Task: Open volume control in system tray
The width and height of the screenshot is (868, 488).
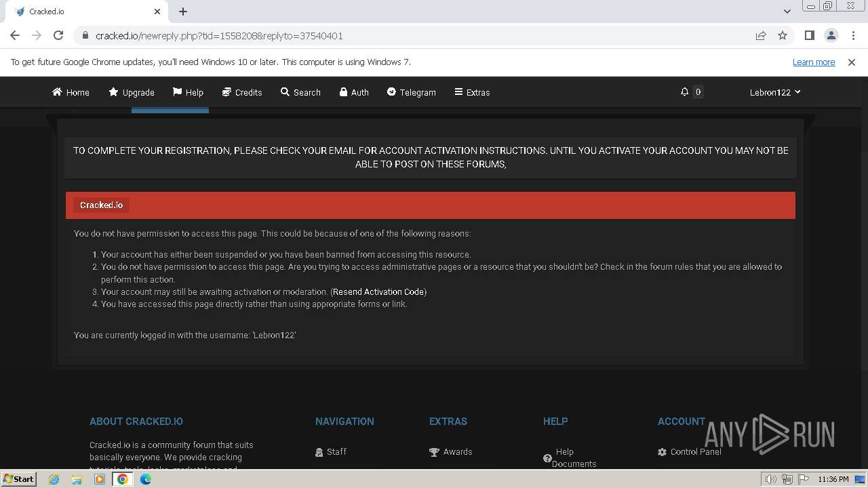Action: click(770, 479)
